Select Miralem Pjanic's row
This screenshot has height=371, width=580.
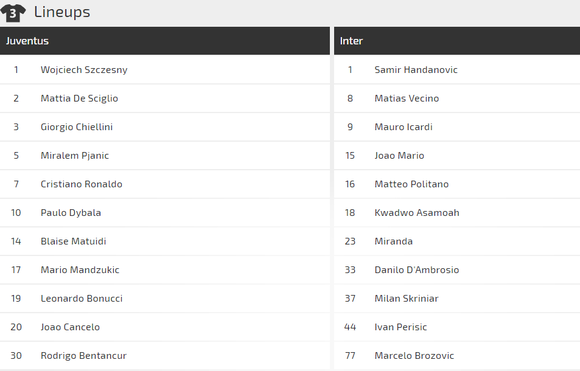click(x=165, y=156)
